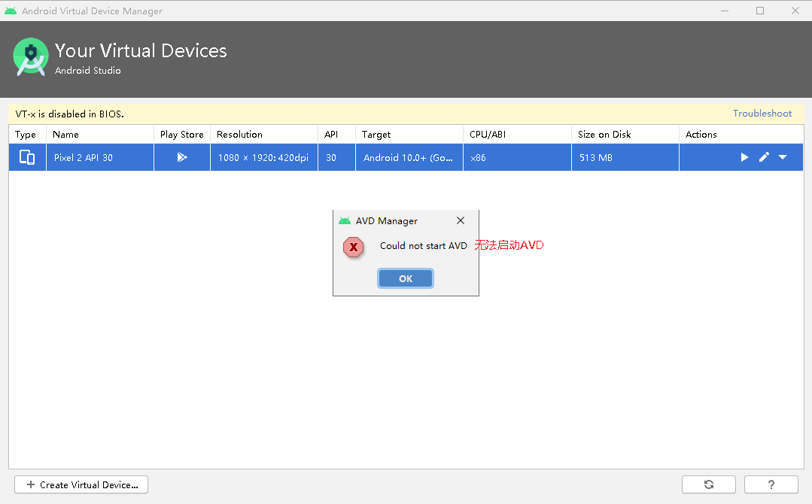The image size is (812, 504).
Task: Refresh the virtual device list
Action: 708,485
